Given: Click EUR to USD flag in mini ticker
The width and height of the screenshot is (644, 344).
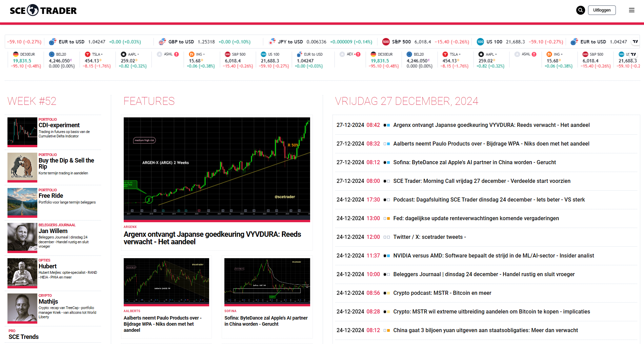Looking at the screenshot, I should pos(299,54).
